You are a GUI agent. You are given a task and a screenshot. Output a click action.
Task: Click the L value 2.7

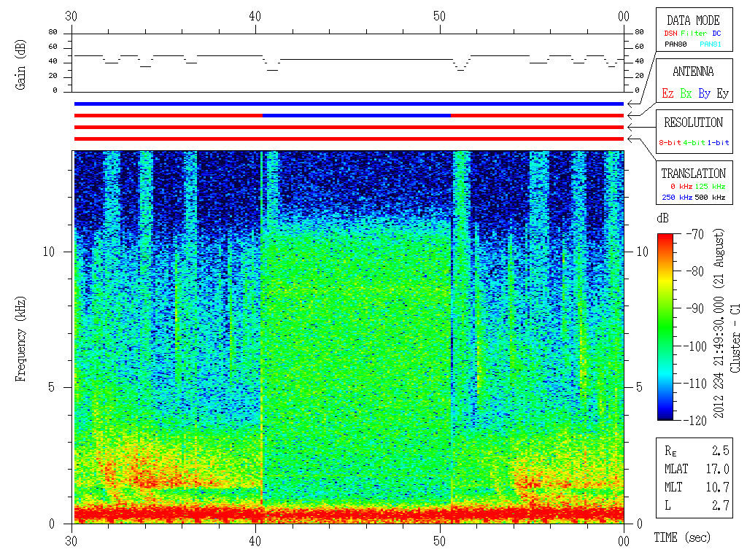(720, 505)
